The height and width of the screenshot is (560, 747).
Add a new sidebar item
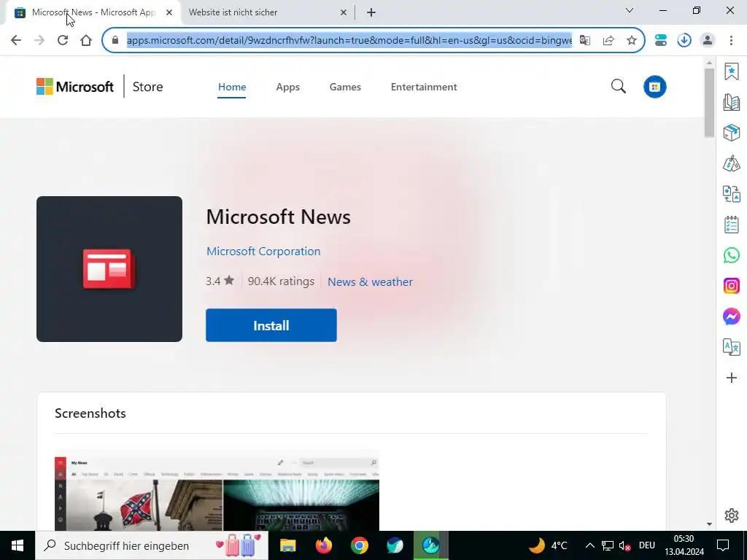pyautogui.click(x=732, y=378)
